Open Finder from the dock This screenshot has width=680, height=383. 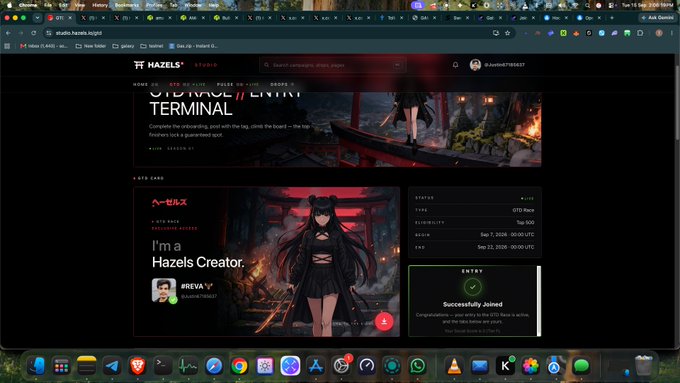pos(36,366)
